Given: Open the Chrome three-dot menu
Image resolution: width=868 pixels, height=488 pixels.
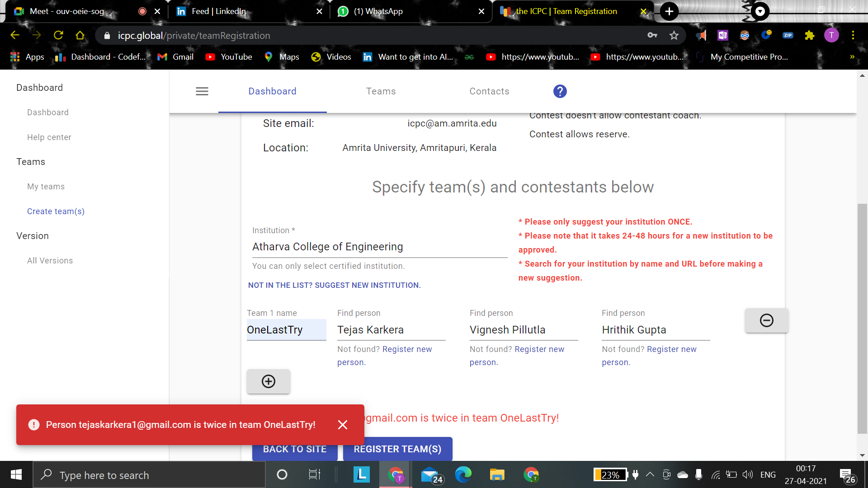Looking at the screenshot, I should pos(853,35).
